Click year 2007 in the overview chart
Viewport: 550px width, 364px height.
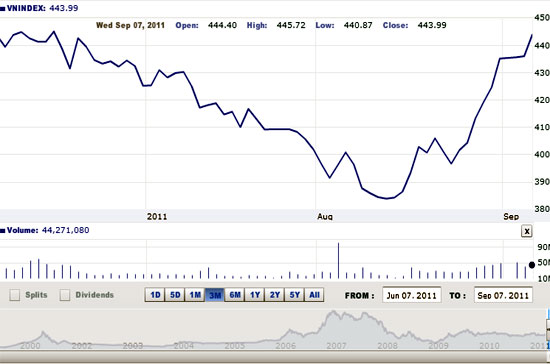[x=336, y=346]
